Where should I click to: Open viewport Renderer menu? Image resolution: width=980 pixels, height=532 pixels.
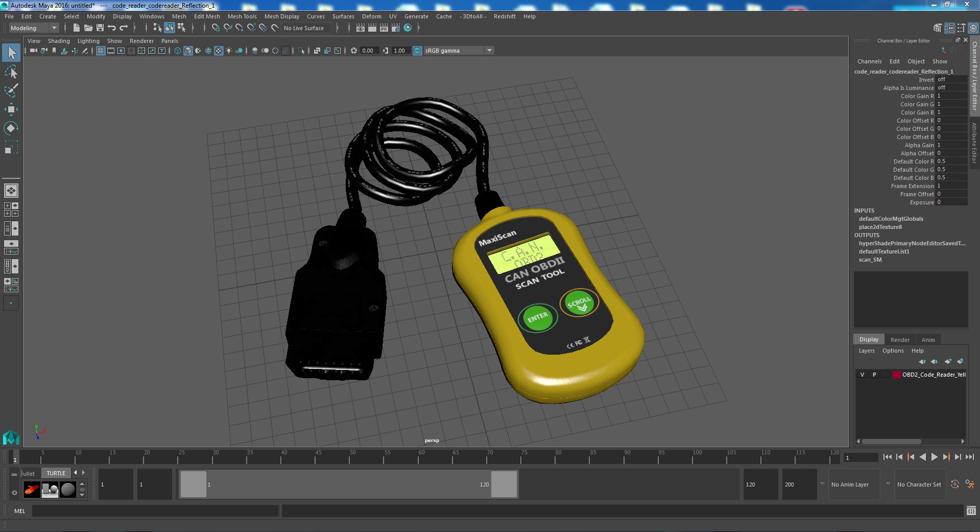[141, 41]
